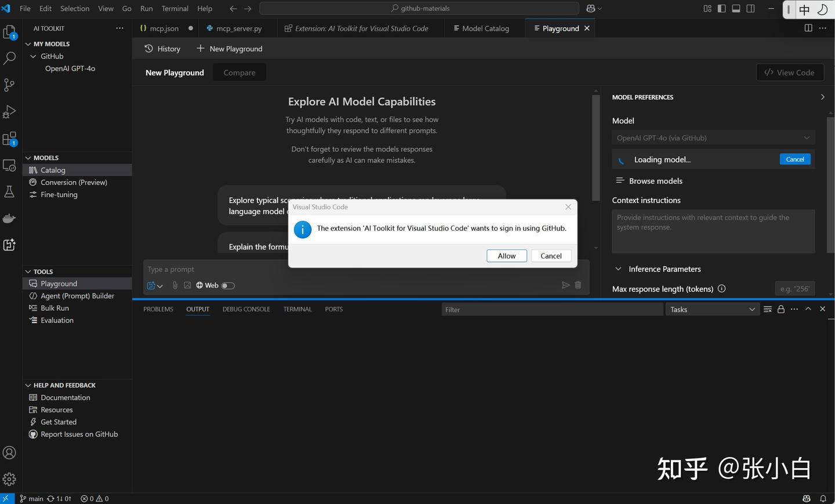This screenshot has width=835, height=504.
Task: Open Remote Explorer in activity bar
Action: pos(10,165)
